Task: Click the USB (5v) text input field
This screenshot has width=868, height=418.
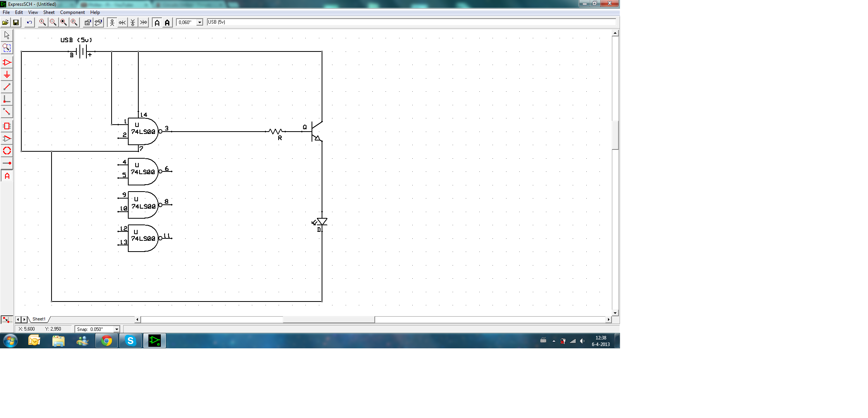Action: coord(411,22)
